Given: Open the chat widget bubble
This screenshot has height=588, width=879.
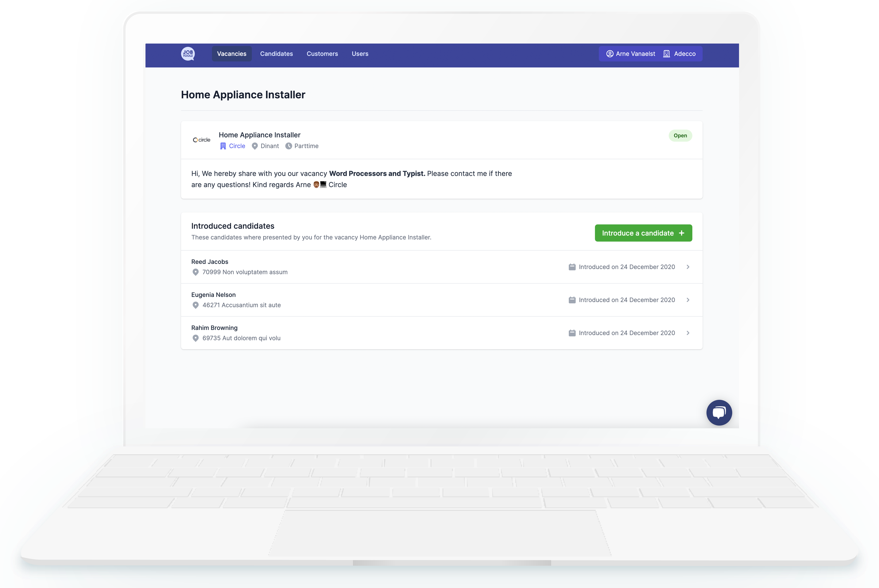Looking at the screenshot, I should coord(719,412).
